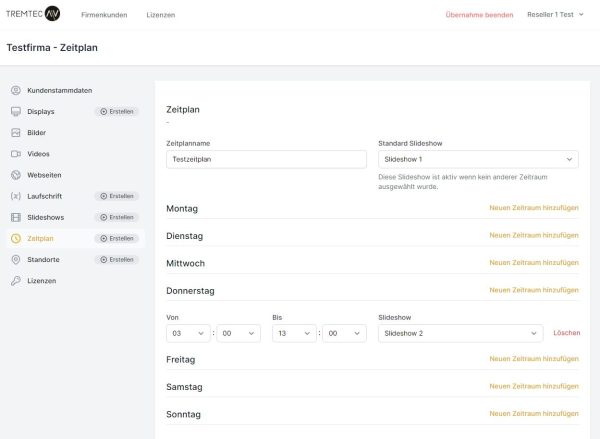Screen dimensions: 600x439
Task: Click the Kundenstammdaten user icon
Action: pyautogui.click(x=16, y=91)
